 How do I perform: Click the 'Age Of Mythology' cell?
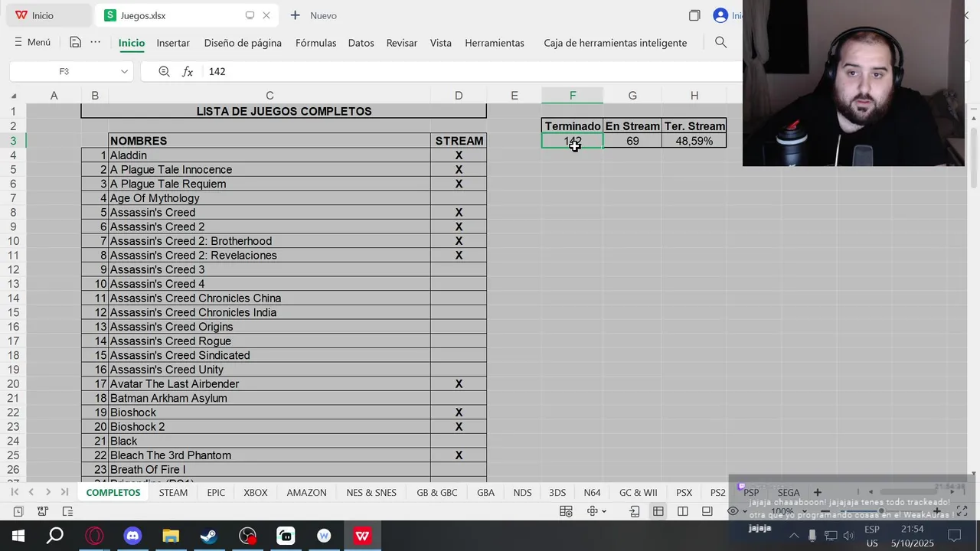pyautogui.click(x=269, y=198)
